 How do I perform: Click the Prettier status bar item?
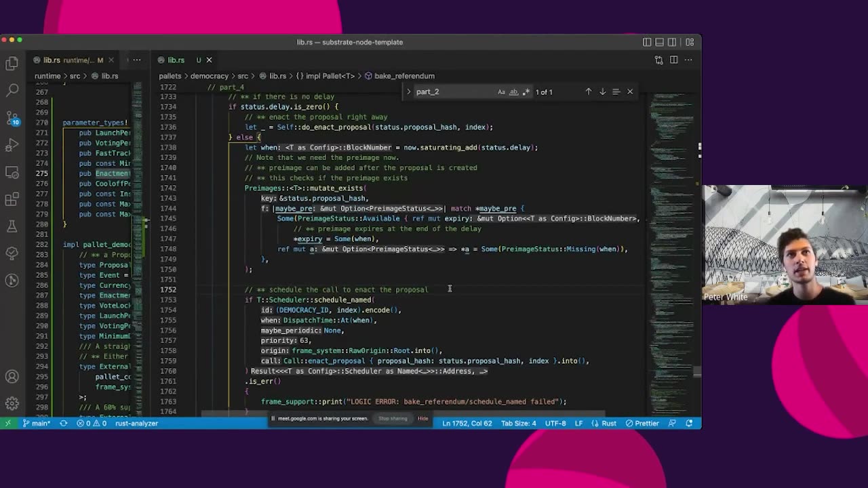(x=642, y=423)
